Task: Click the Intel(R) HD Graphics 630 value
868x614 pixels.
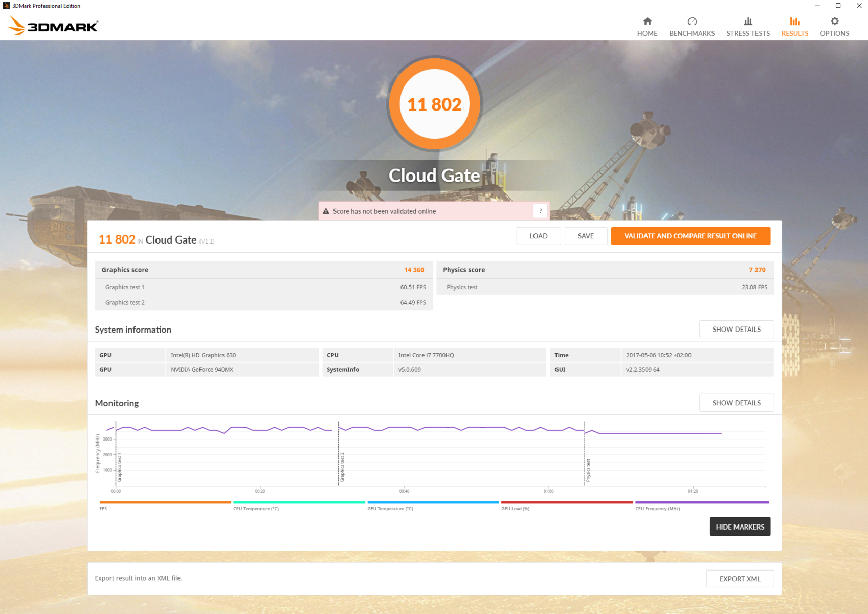Action: (204, 355)
